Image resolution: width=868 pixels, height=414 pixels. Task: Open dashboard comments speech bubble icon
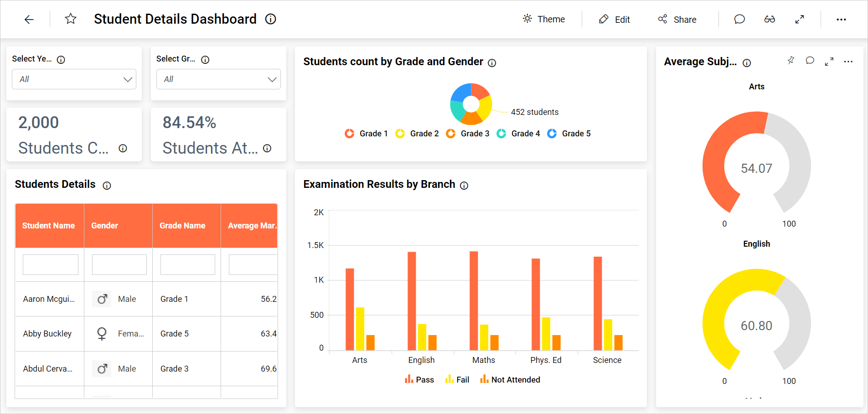[x=739, y=19]
